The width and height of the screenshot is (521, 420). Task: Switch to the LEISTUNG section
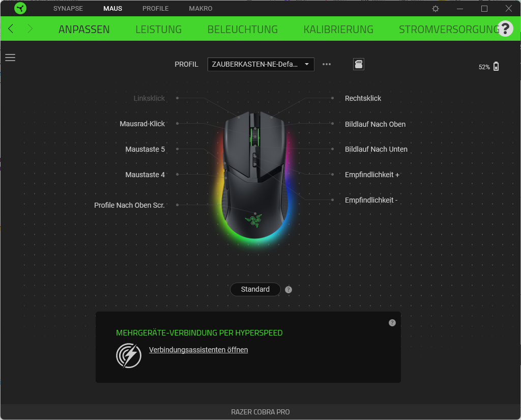[x=159, y=29]
